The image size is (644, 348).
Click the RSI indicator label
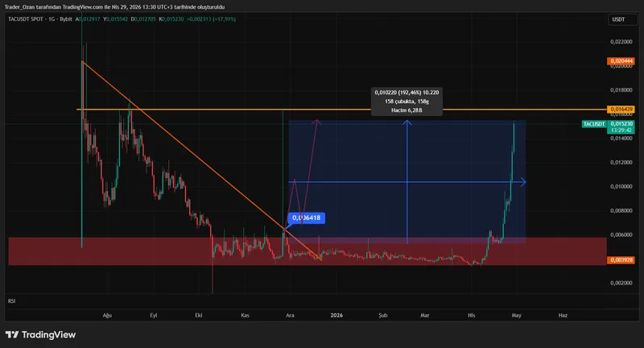click(11, 301)
